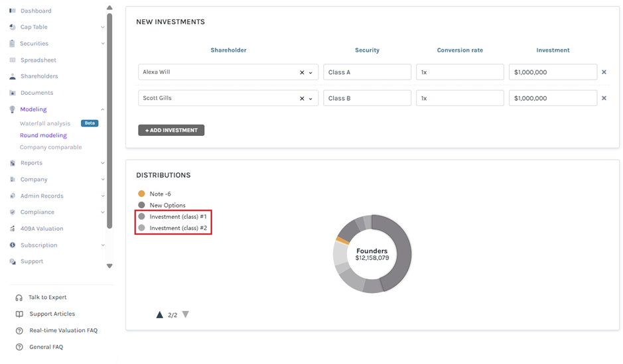Screen dimensions: 623x364
Task: Click Scott Gills investment amount field
Action: (x=553, y=98)
